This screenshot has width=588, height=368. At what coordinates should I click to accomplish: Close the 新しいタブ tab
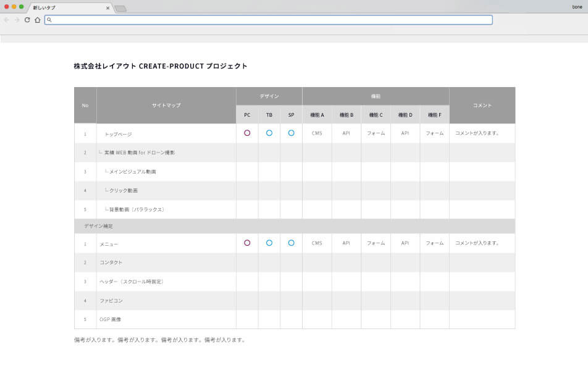(x=107, y=8)
